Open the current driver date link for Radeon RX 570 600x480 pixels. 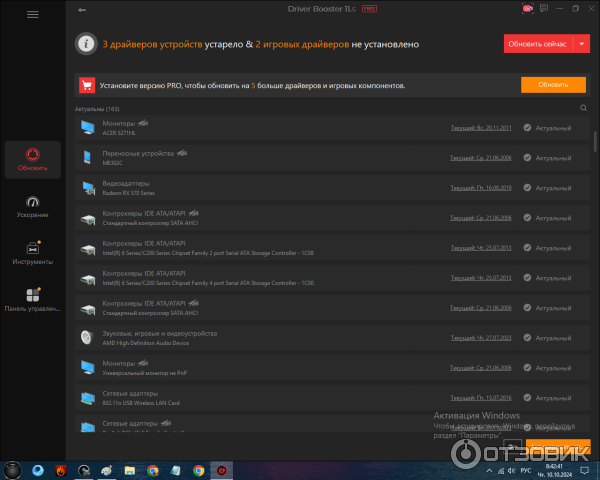(x=480, y=188)
